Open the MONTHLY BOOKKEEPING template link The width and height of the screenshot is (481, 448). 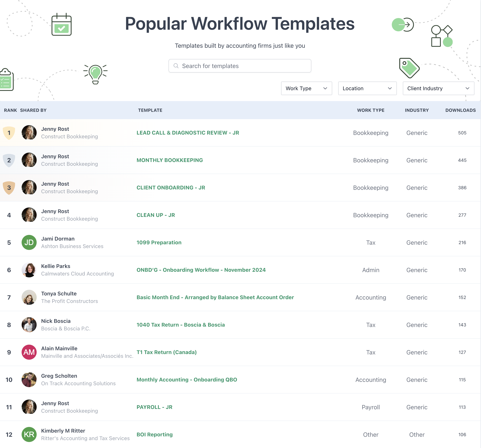click(170, 160)
